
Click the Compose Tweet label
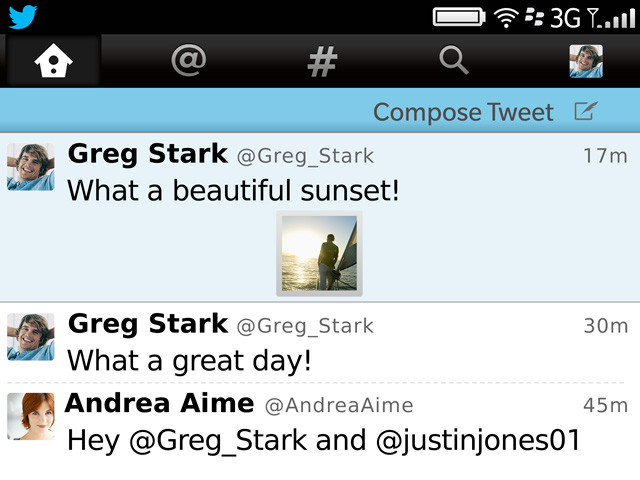463,112
